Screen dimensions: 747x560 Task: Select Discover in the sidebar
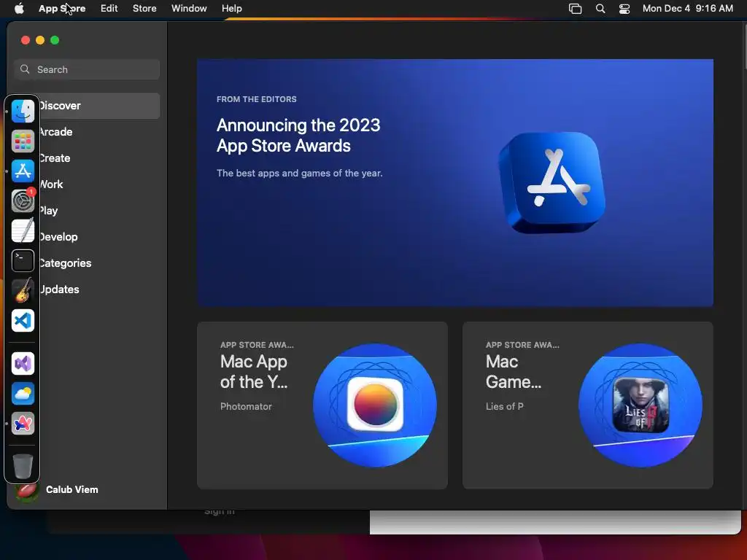88,106
